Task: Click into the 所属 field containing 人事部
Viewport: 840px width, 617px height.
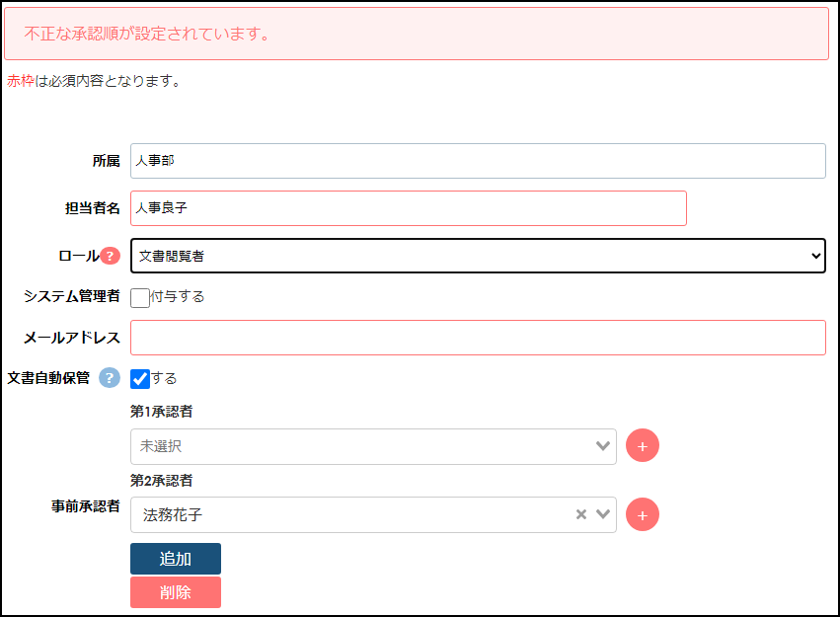Action: coord(478,161)
